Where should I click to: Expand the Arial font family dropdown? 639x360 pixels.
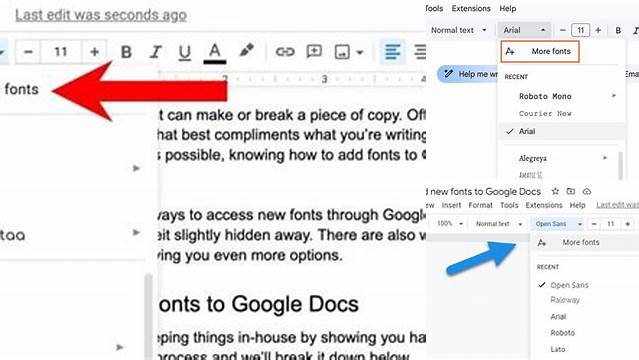[524, 30]
